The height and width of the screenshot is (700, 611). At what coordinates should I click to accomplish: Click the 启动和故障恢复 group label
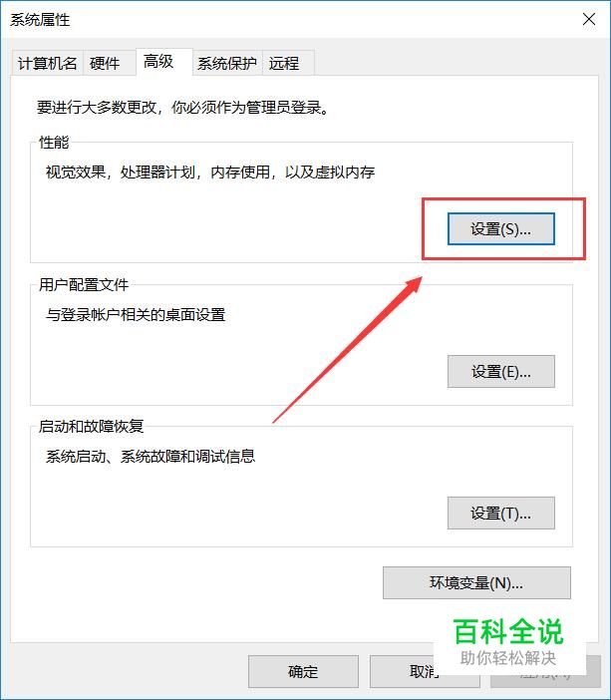[x=91, y=427]
